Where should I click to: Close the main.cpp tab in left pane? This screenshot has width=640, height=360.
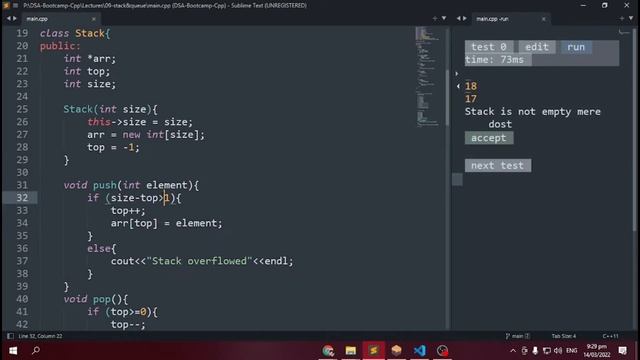[94, 19]
